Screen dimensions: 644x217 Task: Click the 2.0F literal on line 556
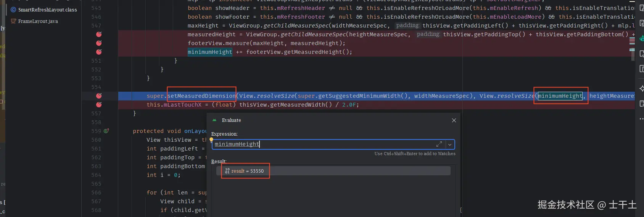click(349, 105)
